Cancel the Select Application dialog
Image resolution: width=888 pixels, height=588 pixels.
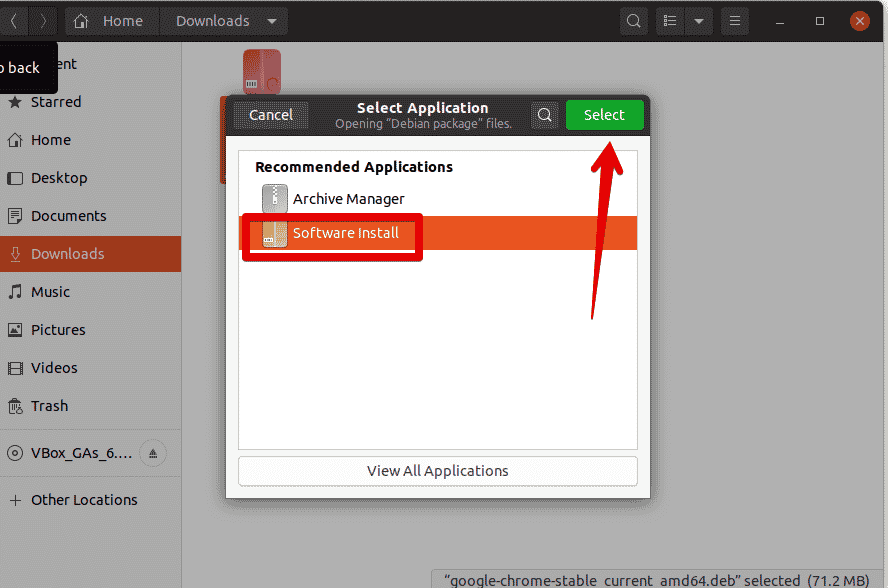(x=270, y=115)
